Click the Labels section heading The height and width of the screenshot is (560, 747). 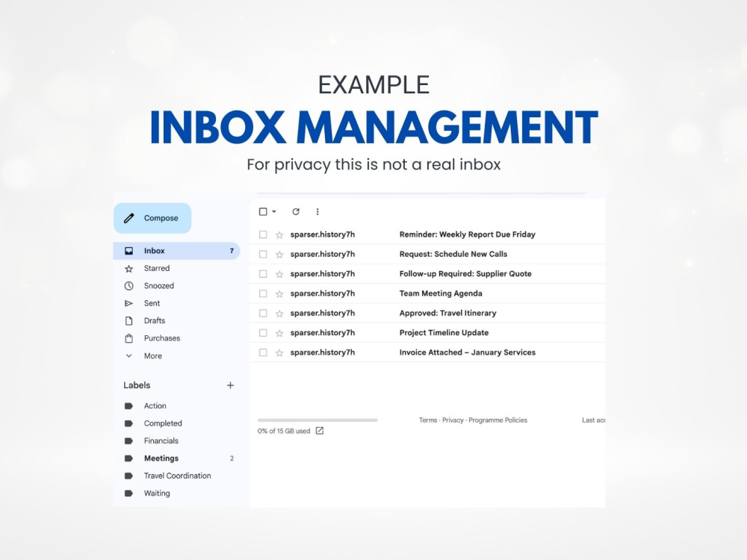137,385
